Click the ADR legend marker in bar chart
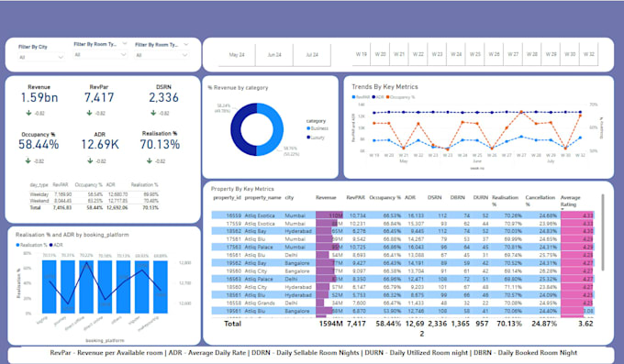 51,245
